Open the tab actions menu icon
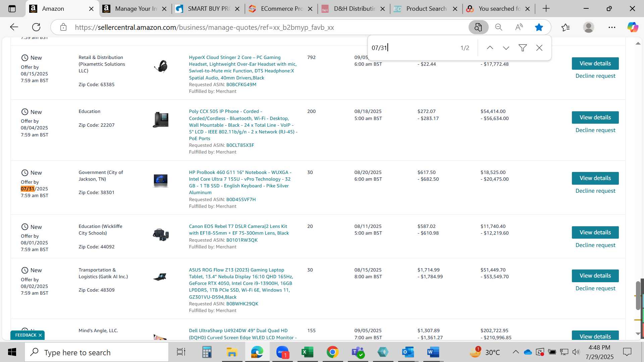Screen dimensions: 644x362 [12, 9]
